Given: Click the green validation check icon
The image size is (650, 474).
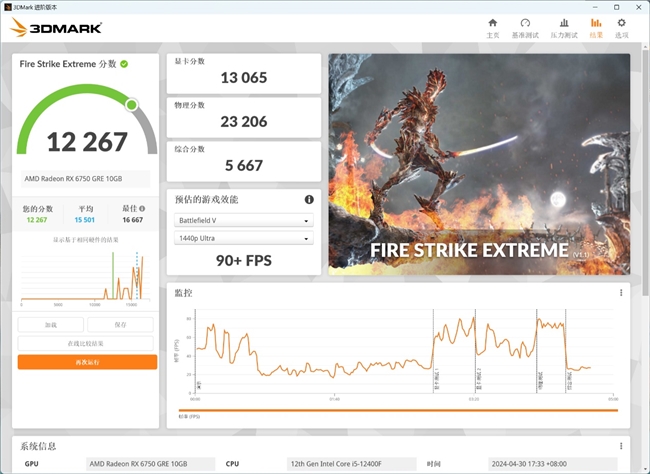Looking at the screenshot, I should coord(124,64).
